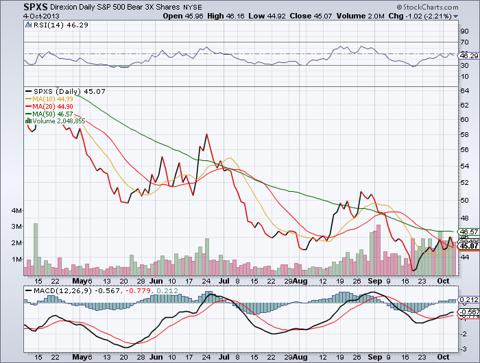
Task: Click the RSI line icon before RSI(14)
Action: (28, 25)
